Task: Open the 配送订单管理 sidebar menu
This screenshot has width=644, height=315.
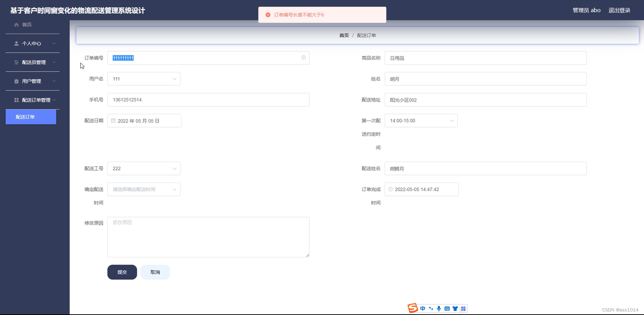Action: coord(32,100)
